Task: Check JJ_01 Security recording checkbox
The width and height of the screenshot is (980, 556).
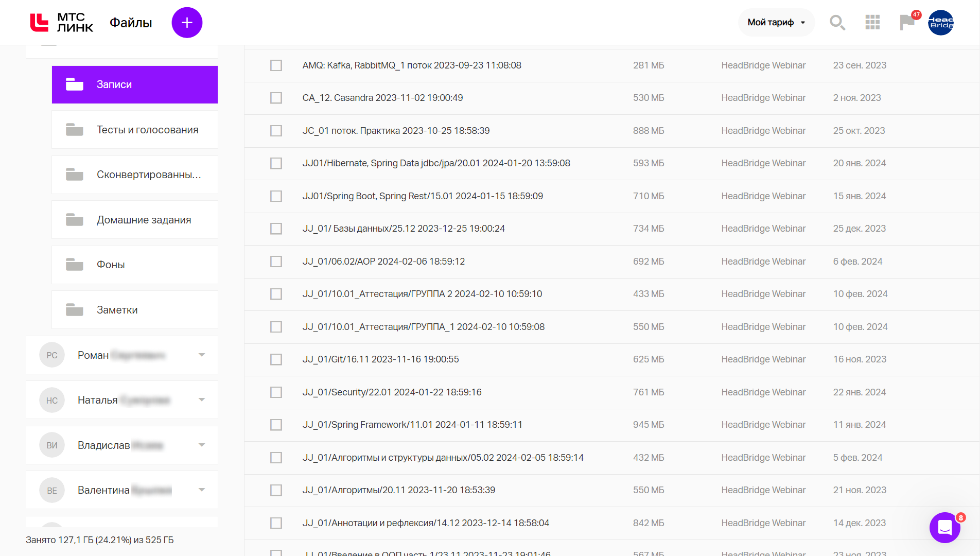Action: [276, 392]
